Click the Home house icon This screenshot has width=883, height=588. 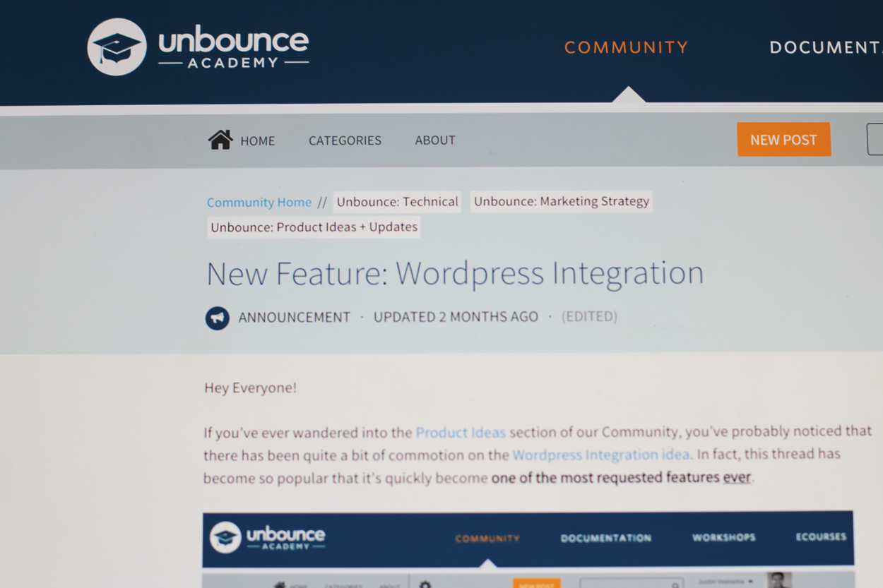tap(220, 139)
